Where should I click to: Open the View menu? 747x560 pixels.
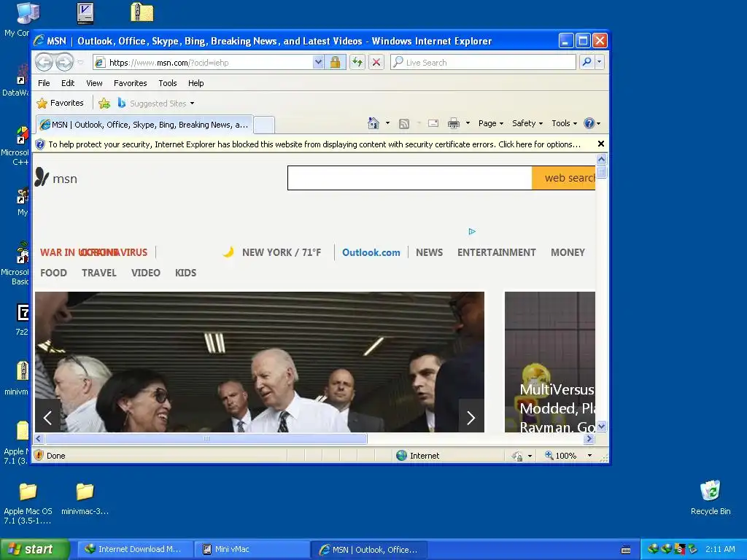point(94,83)
